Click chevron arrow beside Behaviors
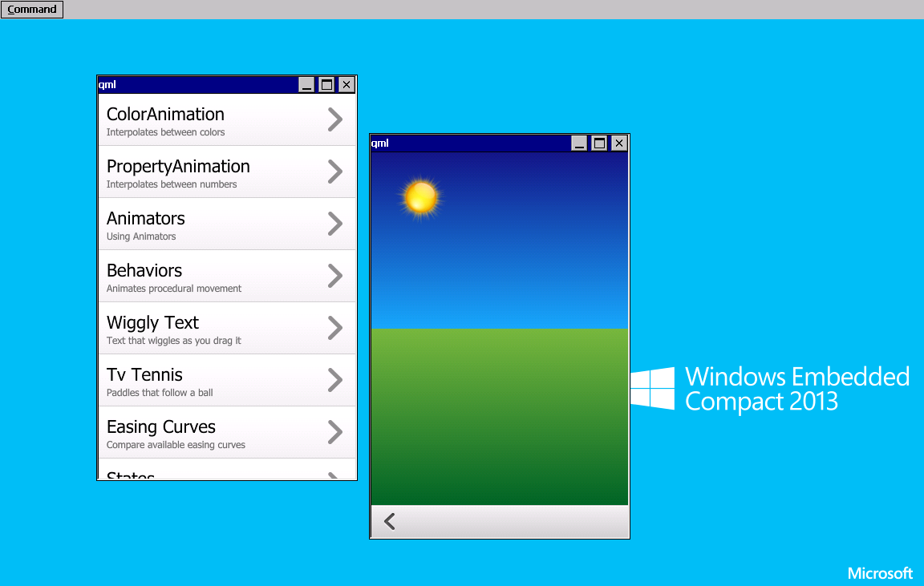Screen dimensions: 924x586 click(x=335, y=276)
